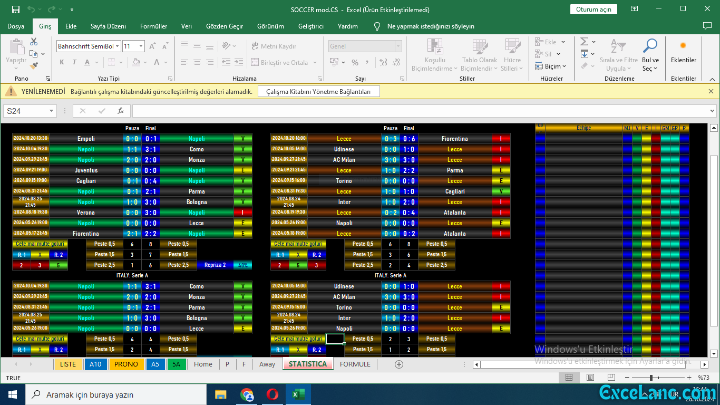Open the borders dropdown arrow
The width and height of the screenshot is (720, 405).
(x=121, y=62)
